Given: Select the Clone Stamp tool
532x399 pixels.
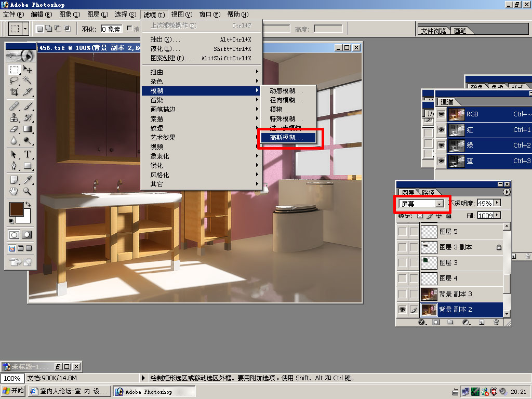Looking at the screenshot, I should [14, 118].
